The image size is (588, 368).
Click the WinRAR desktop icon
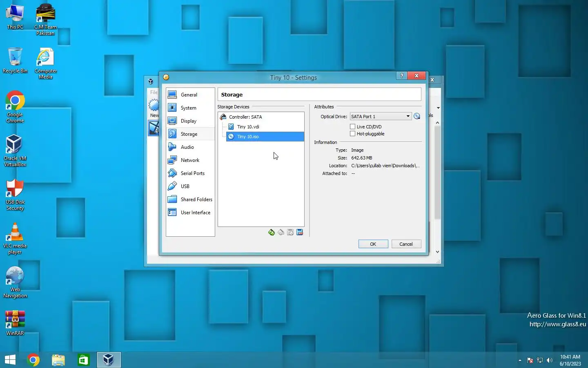(15, 323)
